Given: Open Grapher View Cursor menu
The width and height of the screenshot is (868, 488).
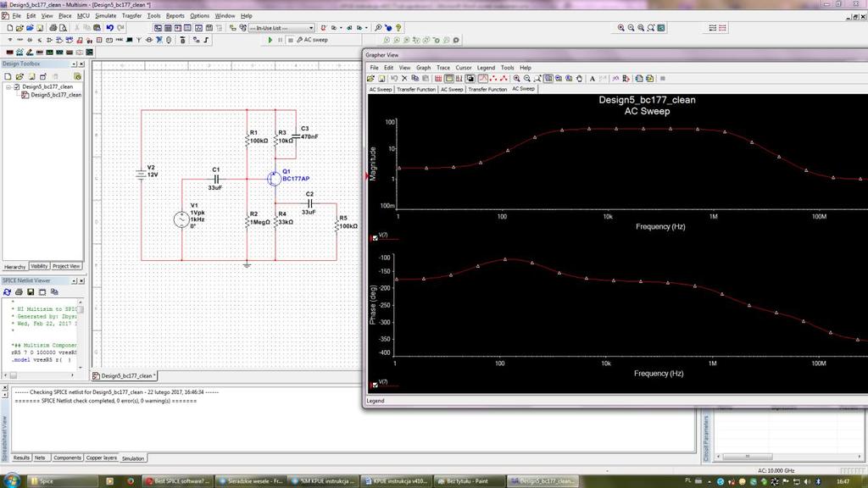Looking at the screenshot, I should pos(464,68).
